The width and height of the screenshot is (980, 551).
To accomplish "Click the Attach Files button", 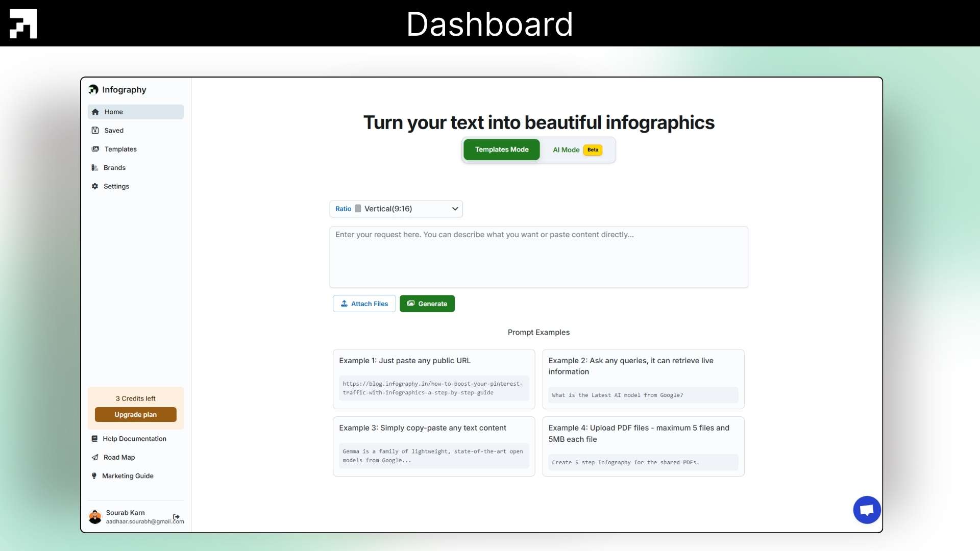I will (x=364, y=304).
